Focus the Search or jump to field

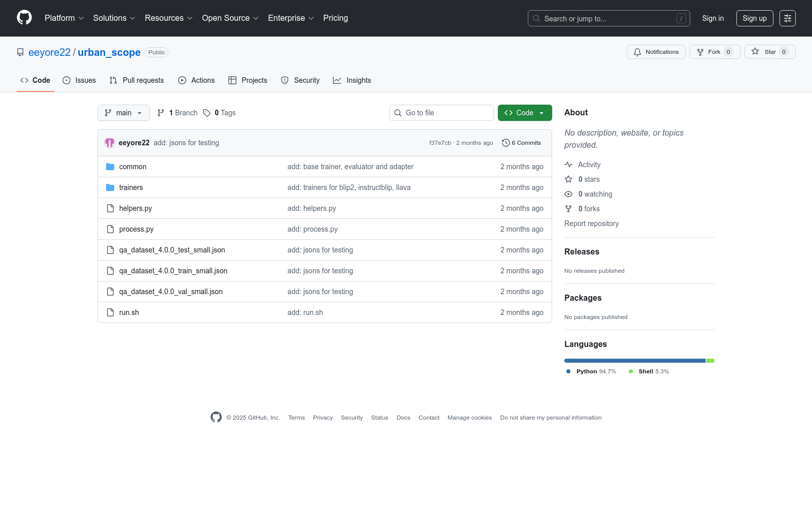609,18
